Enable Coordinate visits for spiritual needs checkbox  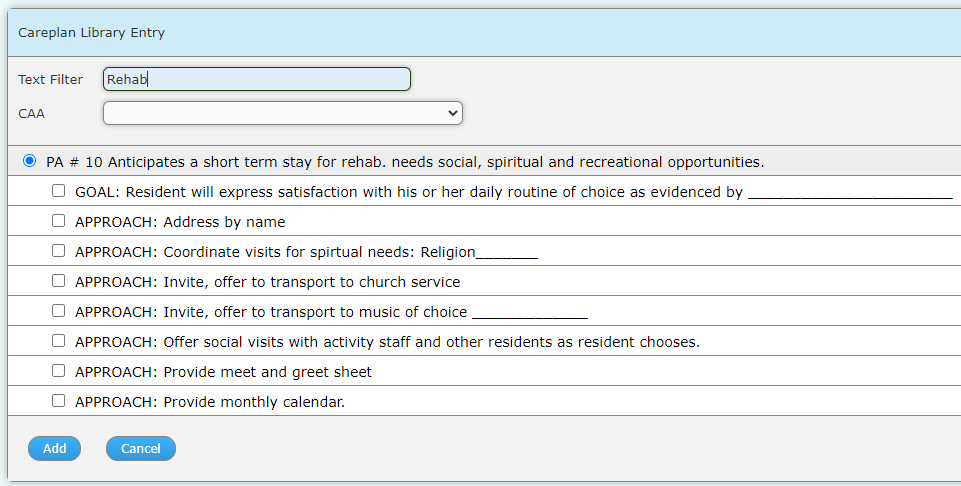tap(58, 251)
